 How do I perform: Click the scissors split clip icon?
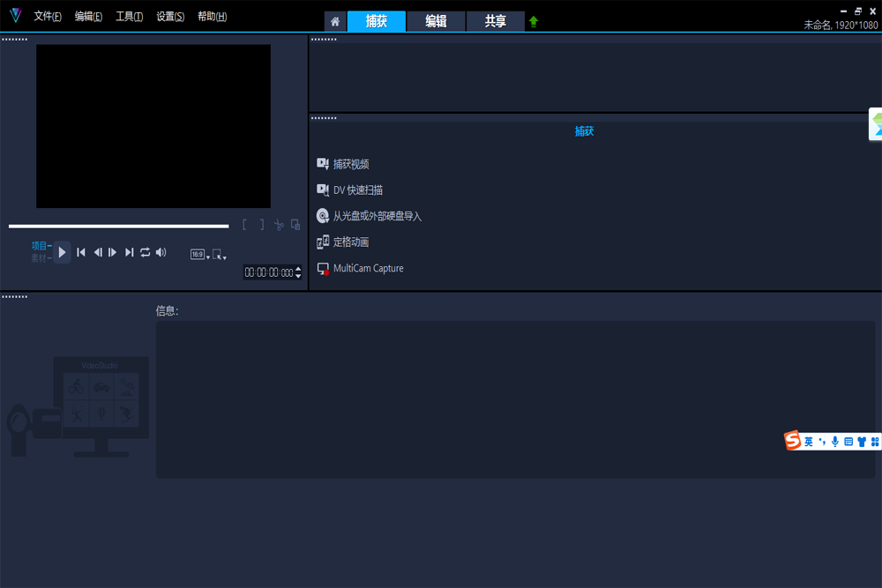(279, 225)
